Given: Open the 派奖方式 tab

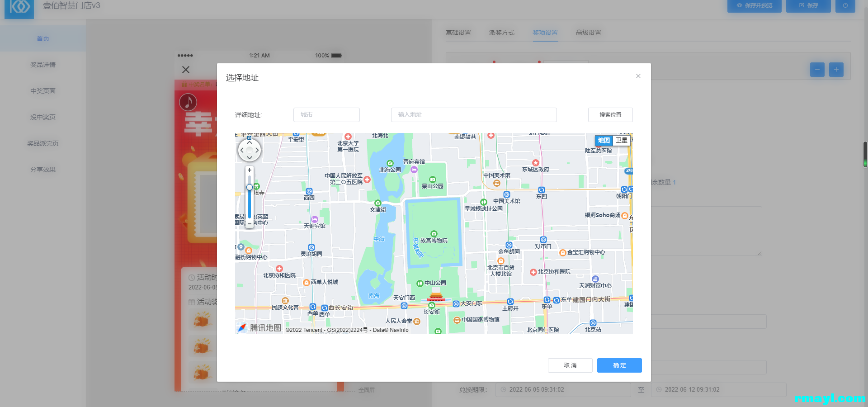Looking at the screenshot, I should click(502, 33).
